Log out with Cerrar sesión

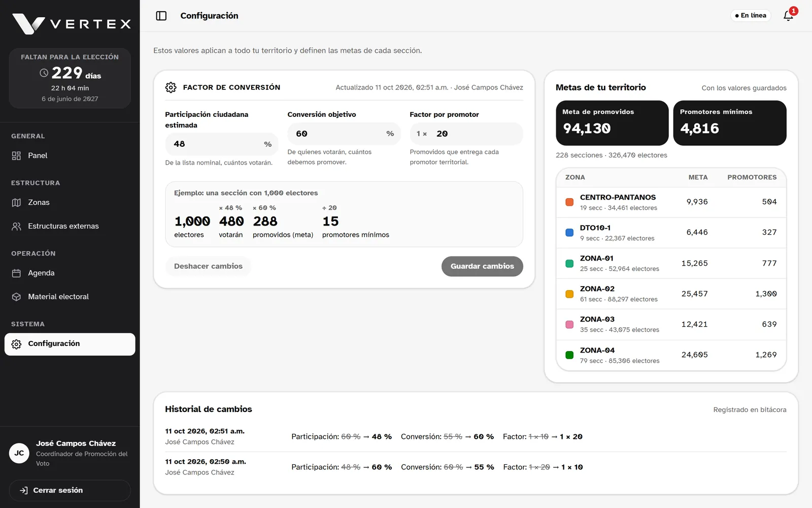70,490
